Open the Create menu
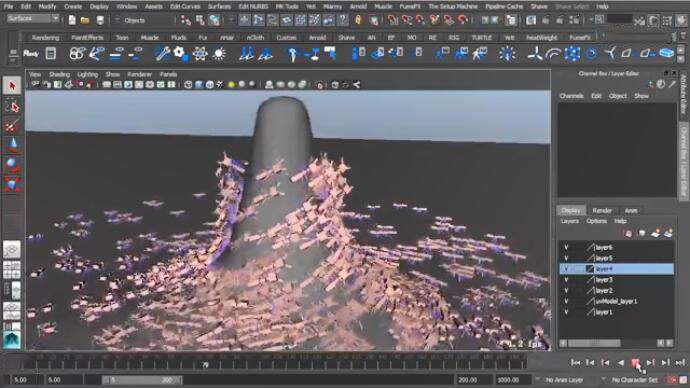This screenshot has width=690, height=388. point(73,7)
